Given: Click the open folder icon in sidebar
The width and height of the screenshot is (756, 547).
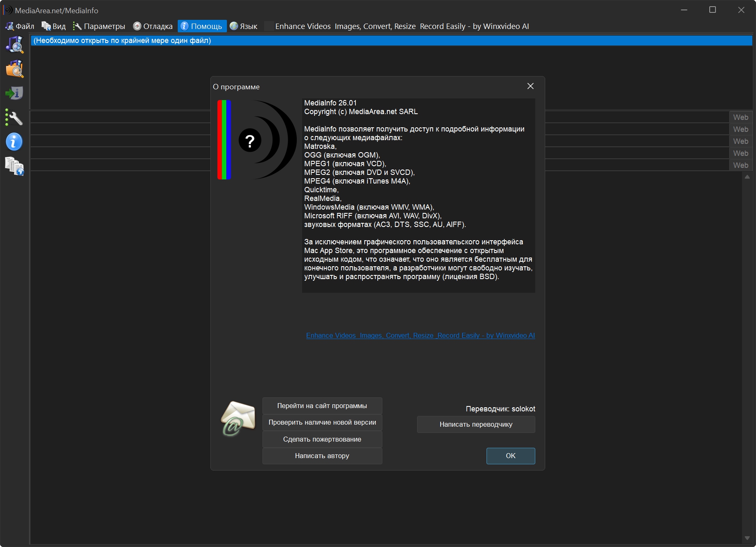Looking at the screenshot, I should click(x=14, y=69).
